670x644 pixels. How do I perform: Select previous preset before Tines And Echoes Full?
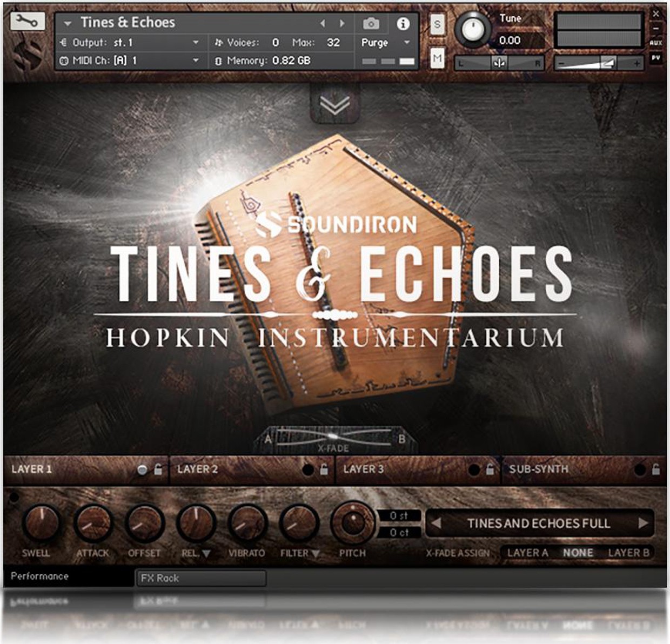[436, 523]
